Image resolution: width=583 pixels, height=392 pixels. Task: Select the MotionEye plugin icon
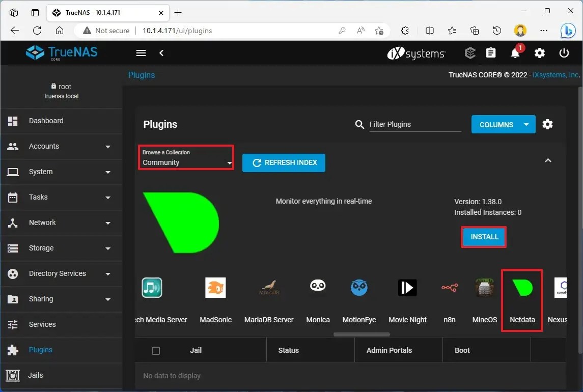[359, 288]
